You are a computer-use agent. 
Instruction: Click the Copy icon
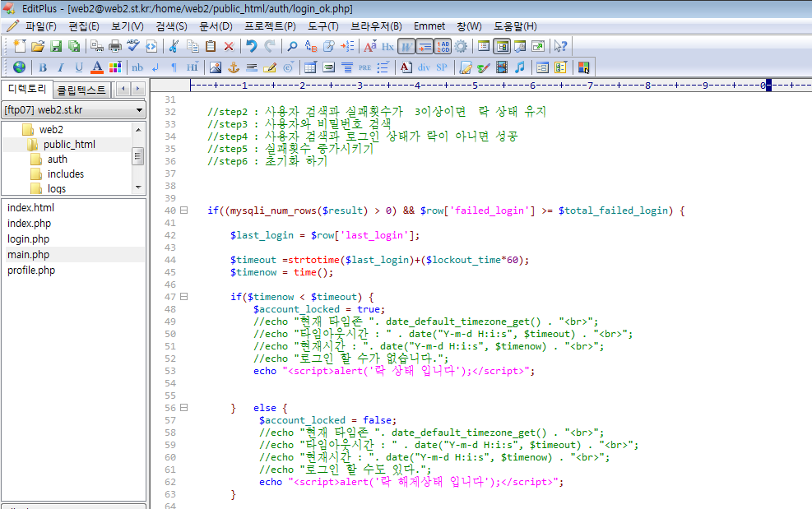[193, 46]
